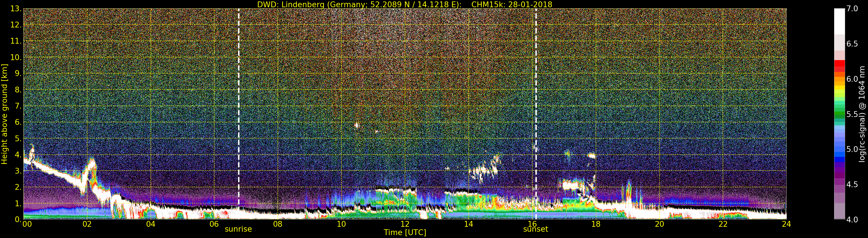This screenshot has width=868, height=238.
Task: Click the '11.' tick on the height axis
Action: point(16,41)
